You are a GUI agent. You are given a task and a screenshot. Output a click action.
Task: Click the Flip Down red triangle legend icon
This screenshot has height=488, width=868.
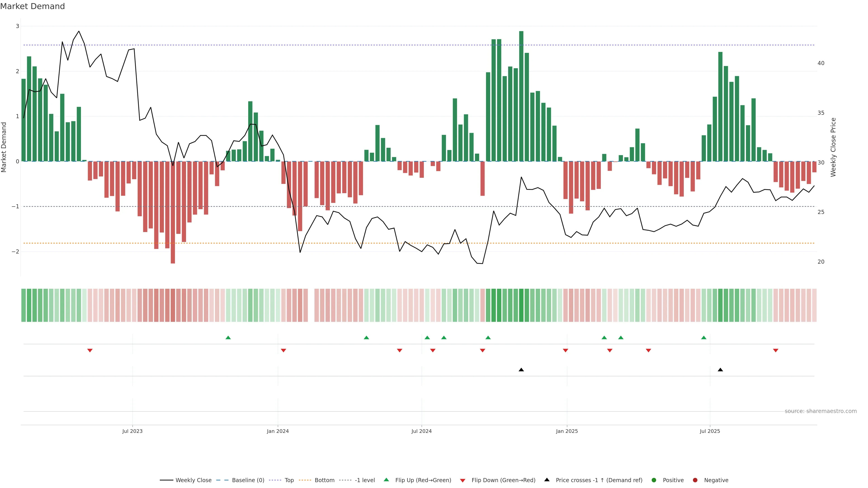click(462, 481)
